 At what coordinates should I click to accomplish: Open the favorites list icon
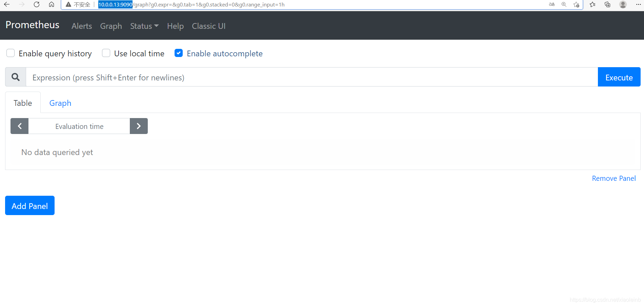click(x=592, y=4)
